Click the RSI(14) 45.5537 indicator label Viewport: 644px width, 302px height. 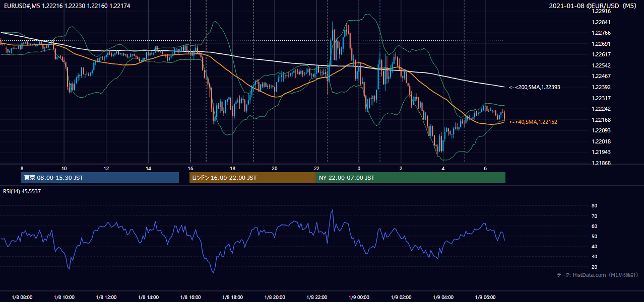click(22, 191)
